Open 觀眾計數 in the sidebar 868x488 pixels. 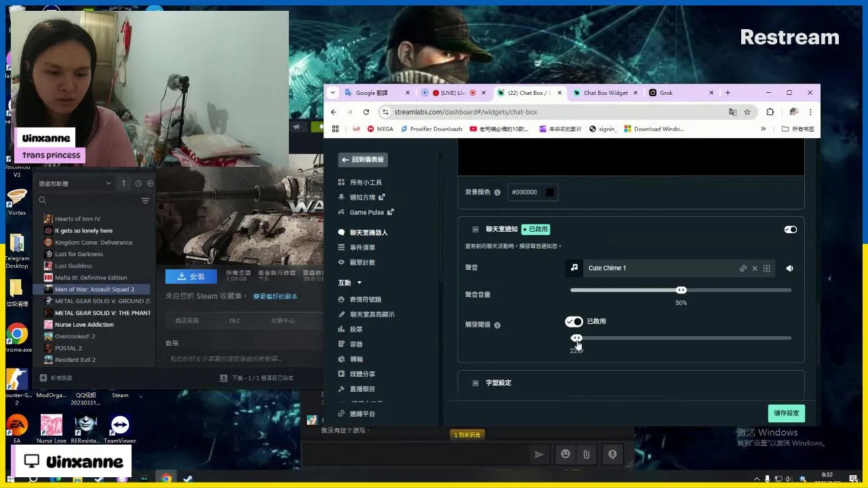pyautogui.click(x=357, y=262)
